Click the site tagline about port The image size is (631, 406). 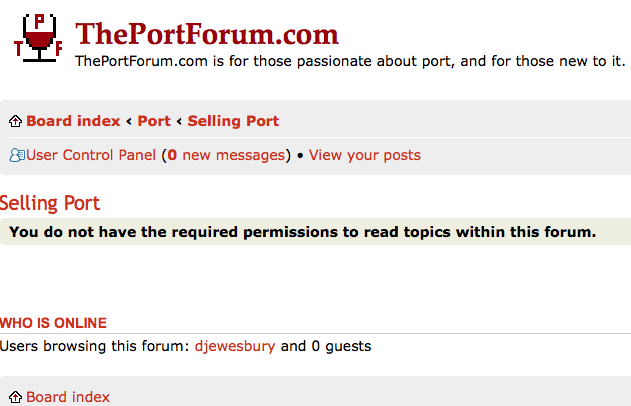[350, 62]
